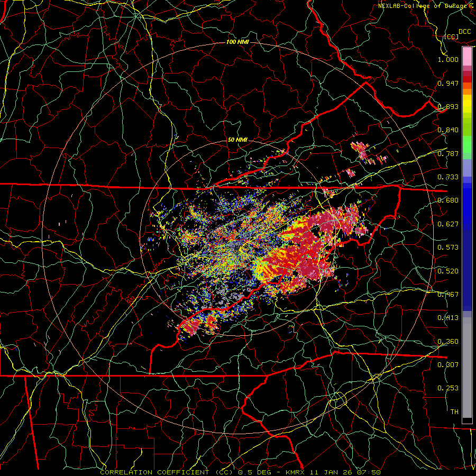This screenshot has width=476, height=476.
Task: Click the 0.947 scale value
Action: 448,83
